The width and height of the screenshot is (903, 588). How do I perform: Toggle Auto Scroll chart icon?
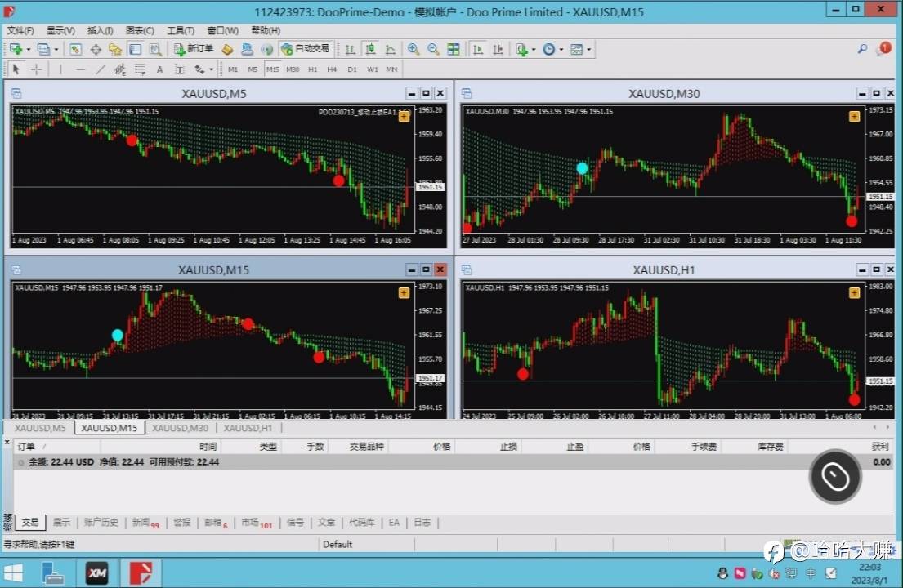click(478, 50)
